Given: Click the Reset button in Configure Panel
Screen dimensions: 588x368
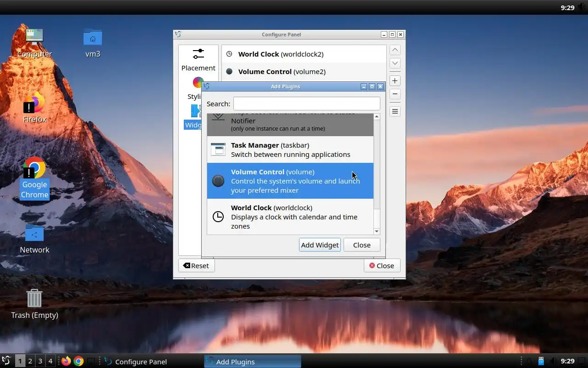Looking at the screenshot, I should [196, 265].
